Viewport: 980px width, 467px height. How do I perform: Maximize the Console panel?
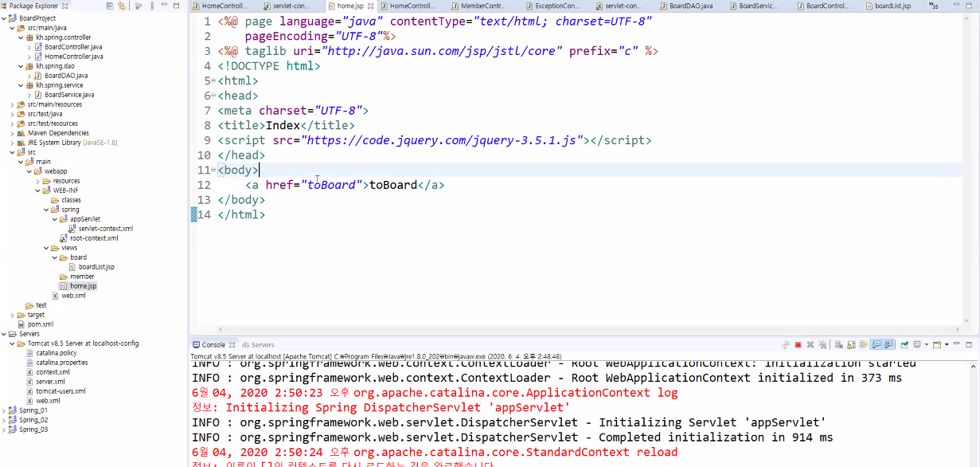(968, 345)
